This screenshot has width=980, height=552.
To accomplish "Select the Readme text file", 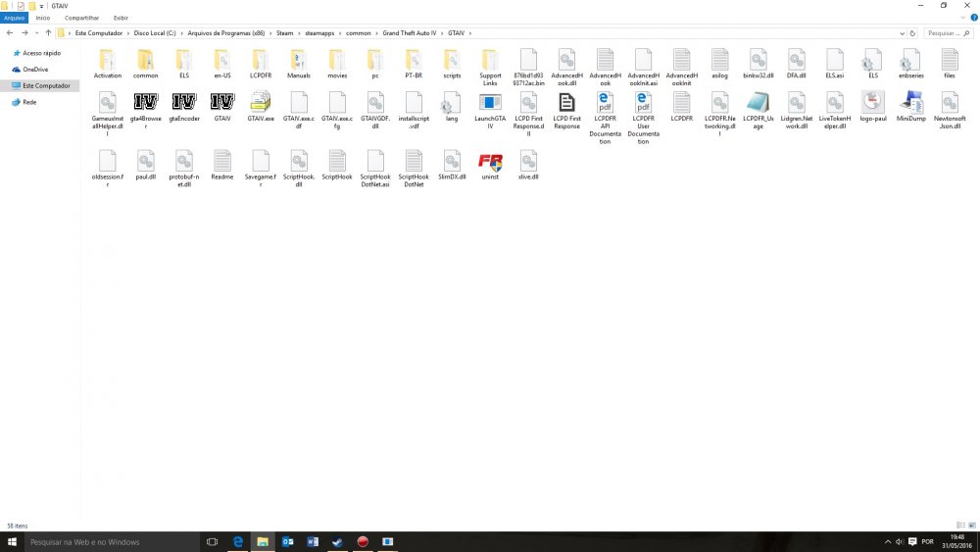I will point(221,165).
